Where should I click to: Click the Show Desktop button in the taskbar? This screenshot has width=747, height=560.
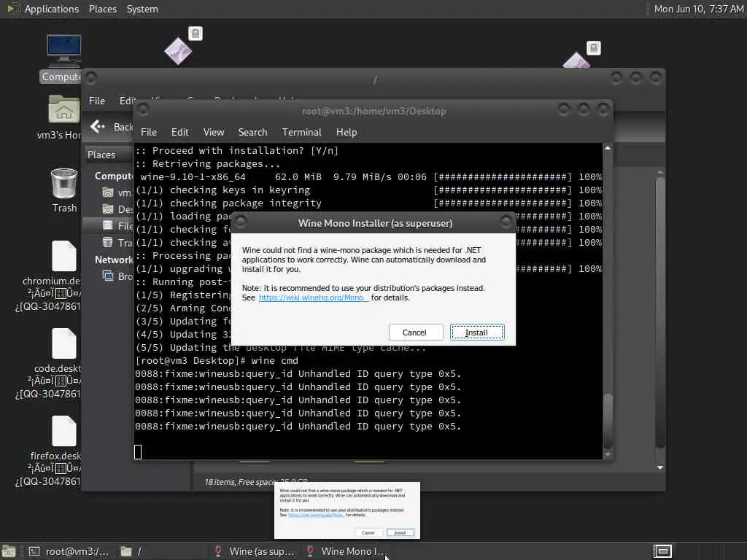9,551
